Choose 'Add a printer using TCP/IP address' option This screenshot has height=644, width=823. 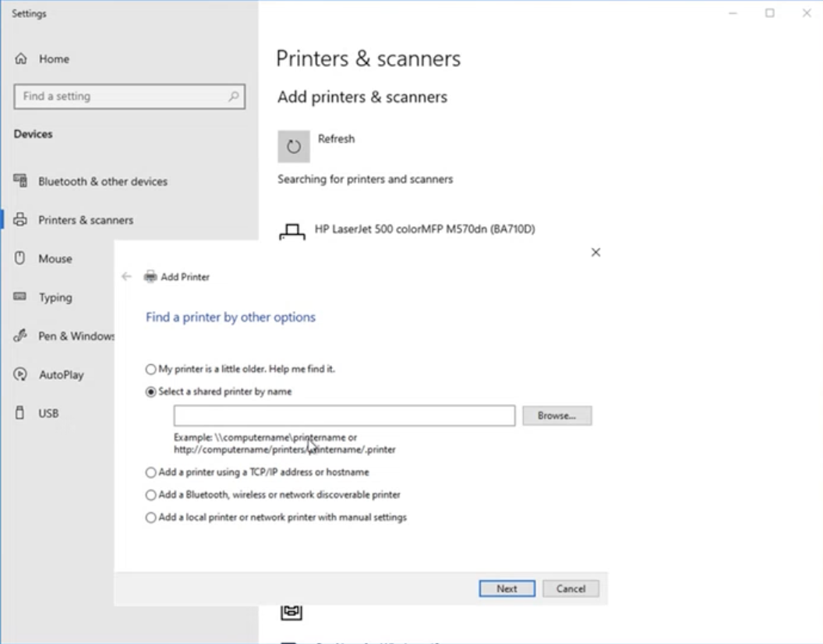coord(151,472)
